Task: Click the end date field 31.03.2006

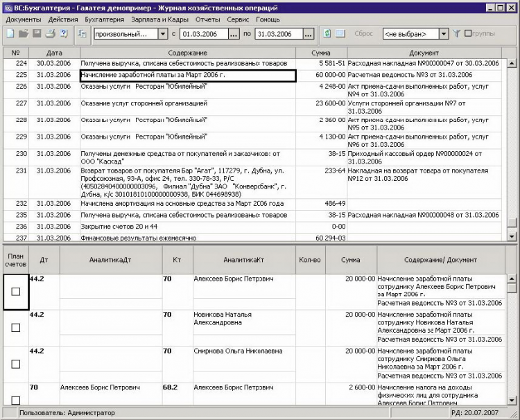Action: [x=274, y=34]
